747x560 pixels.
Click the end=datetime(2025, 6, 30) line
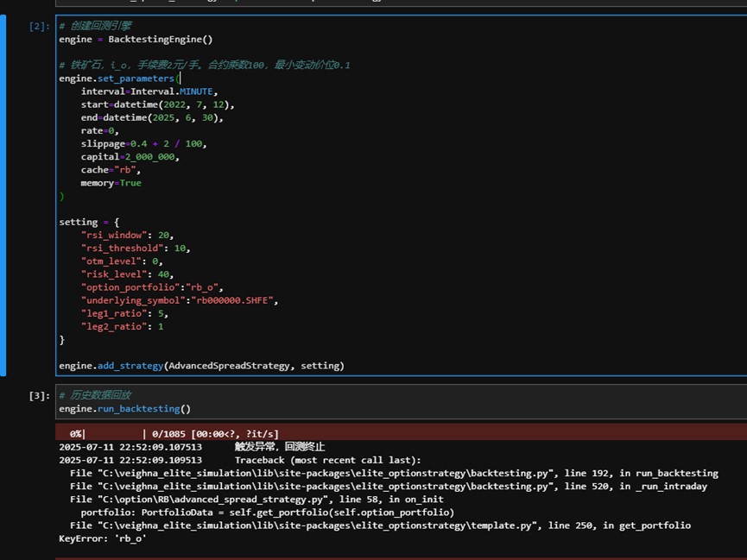152,117
